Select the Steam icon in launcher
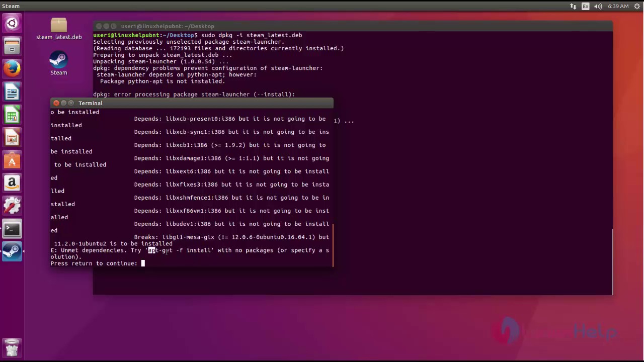 pyautogui.click(x=12, y=251)
